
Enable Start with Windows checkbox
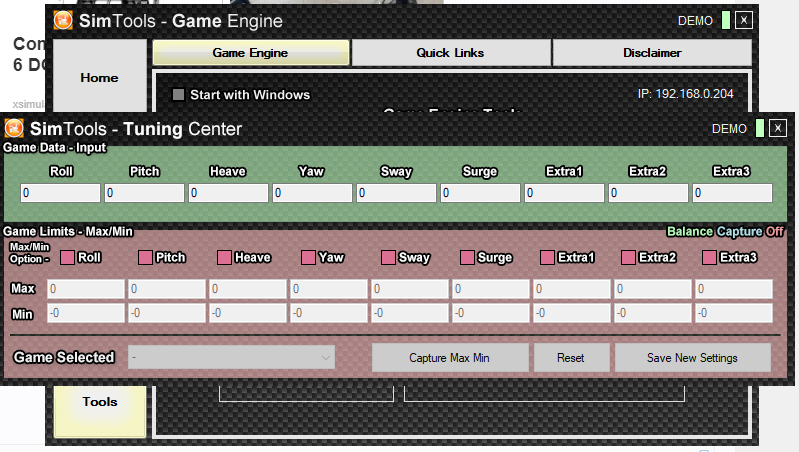178,95
